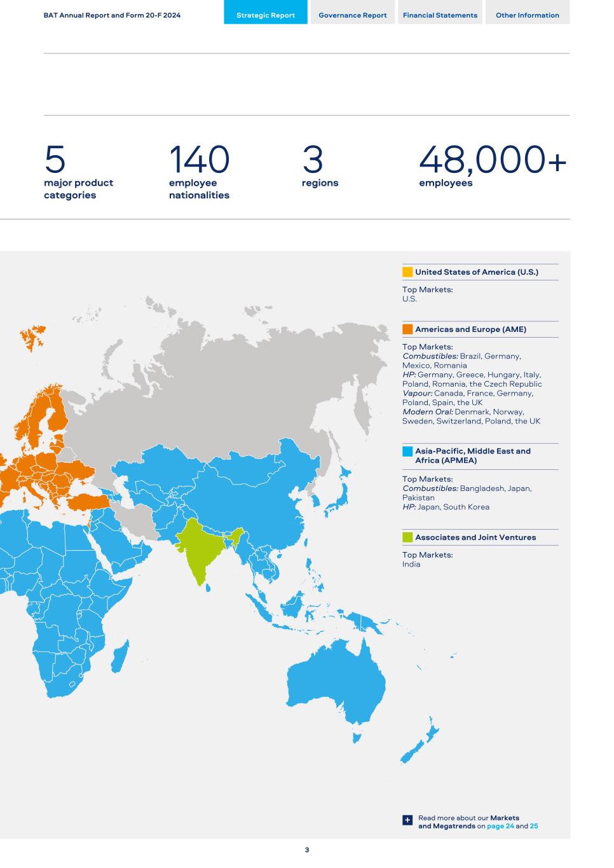
Task: Open the Financial Statements tab
Action: (440, 15)
